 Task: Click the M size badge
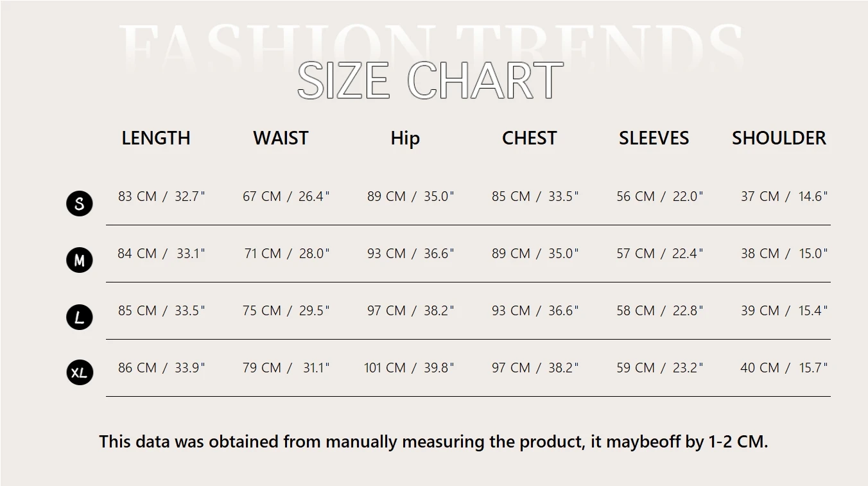point(80,260)
